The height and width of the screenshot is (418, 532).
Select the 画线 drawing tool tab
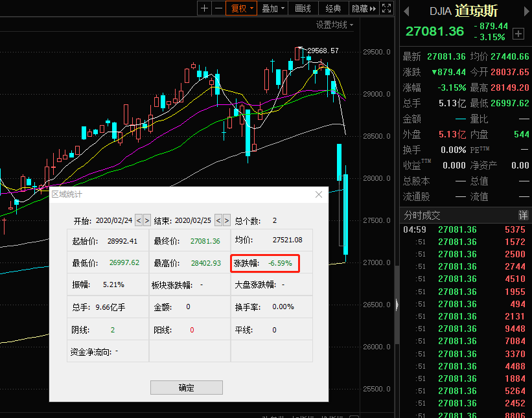tap(303, 8)
